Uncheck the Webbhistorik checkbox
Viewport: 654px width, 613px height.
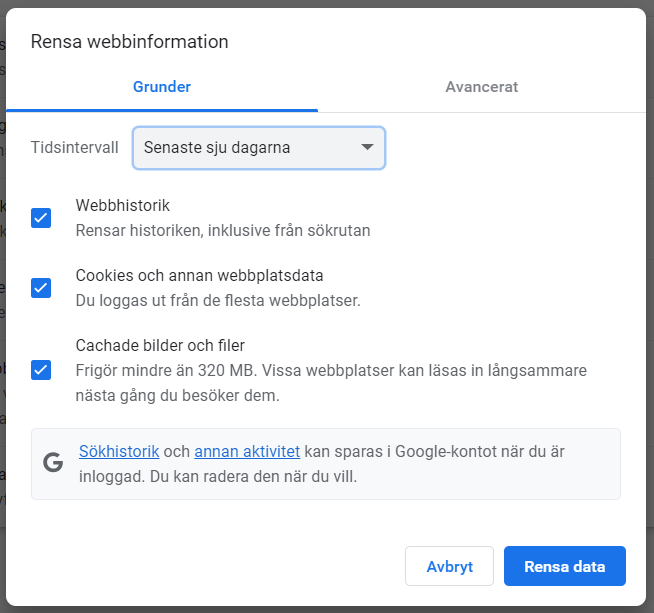coord(41,218)
